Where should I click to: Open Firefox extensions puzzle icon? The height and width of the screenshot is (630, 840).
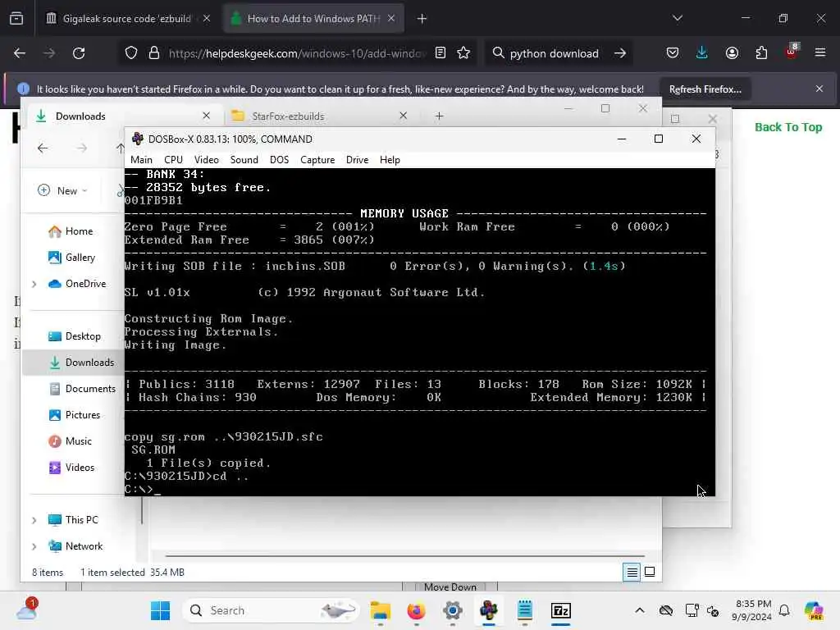761,53
